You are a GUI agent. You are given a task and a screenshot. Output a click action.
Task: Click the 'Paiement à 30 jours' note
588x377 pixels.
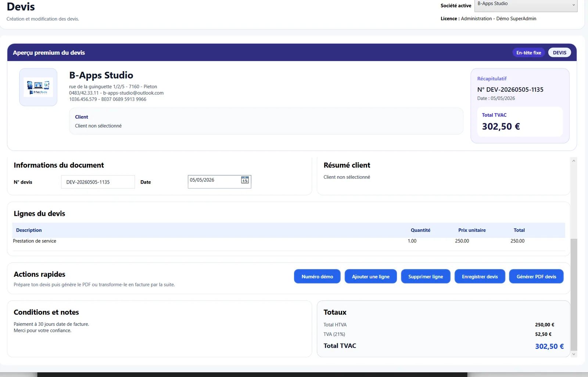(x=51, y=324)
